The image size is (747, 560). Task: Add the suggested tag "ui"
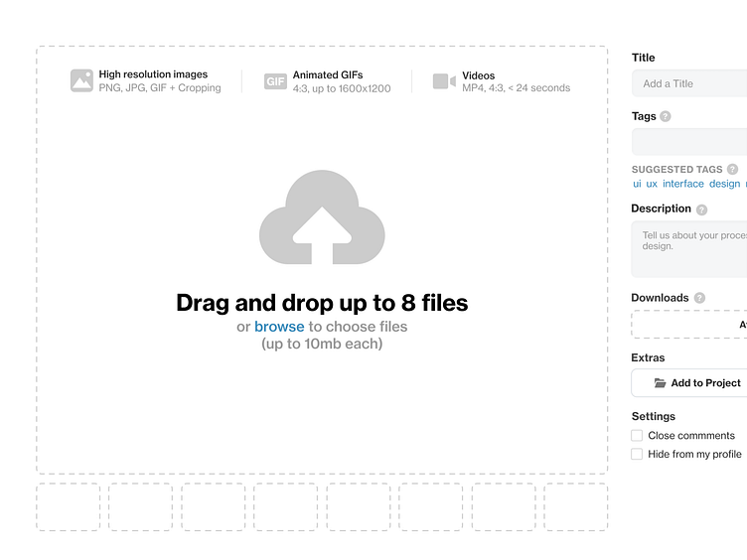coord(637,184)
